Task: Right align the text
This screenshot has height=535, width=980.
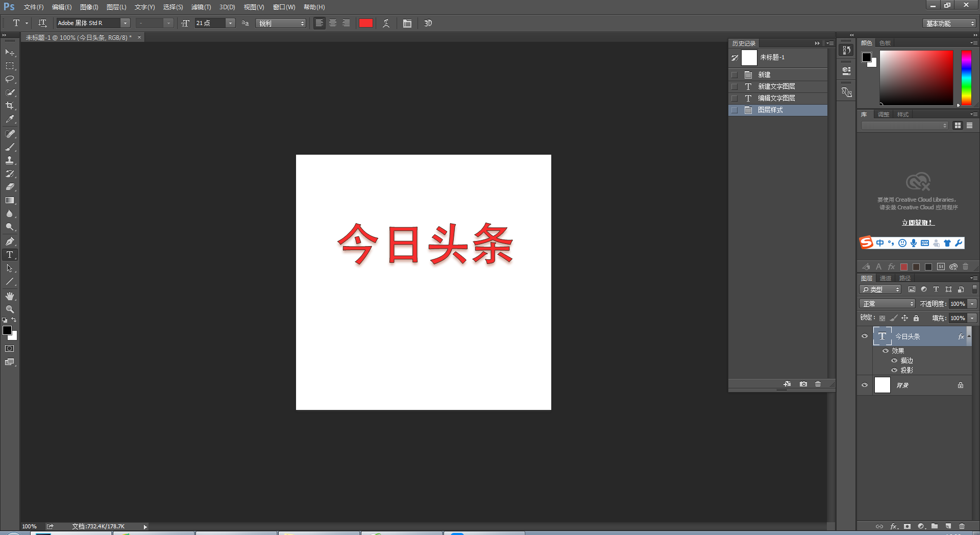Action: point(346,23)
